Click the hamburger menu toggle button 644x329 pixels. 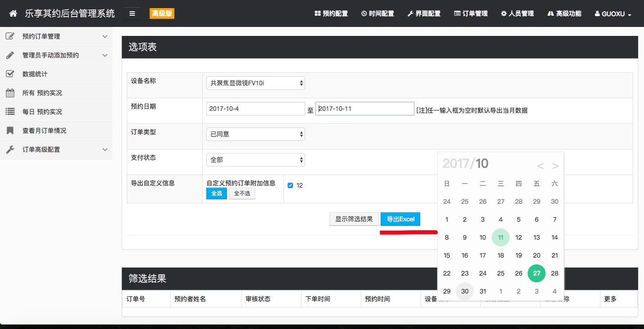[x=132, y=13]
